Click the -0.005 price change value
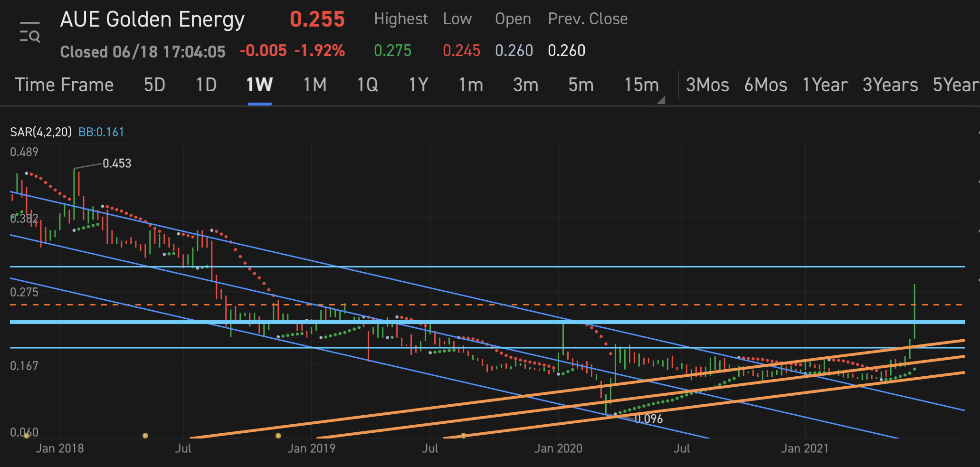 [x=263, y=51]
